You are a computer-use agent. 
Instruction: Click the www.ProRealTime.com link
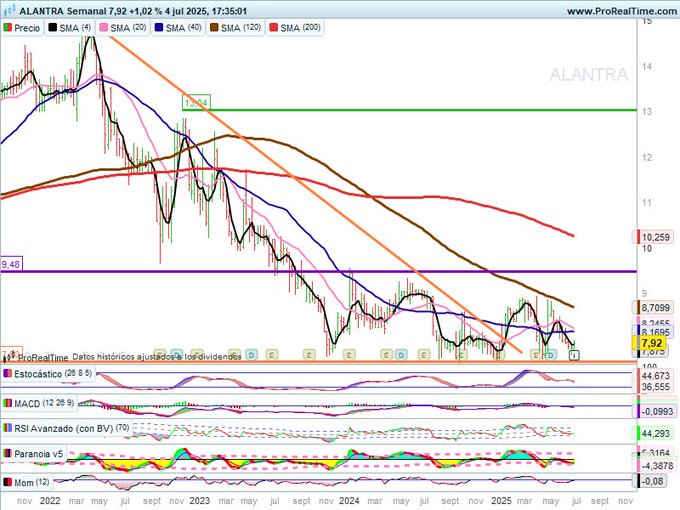pos(621,11)
